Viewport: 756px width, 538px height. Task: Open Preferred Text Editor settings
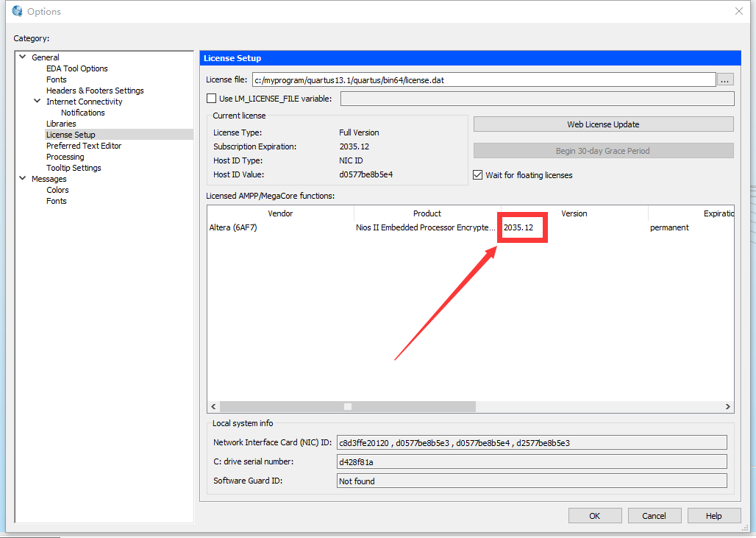point(84,146)
